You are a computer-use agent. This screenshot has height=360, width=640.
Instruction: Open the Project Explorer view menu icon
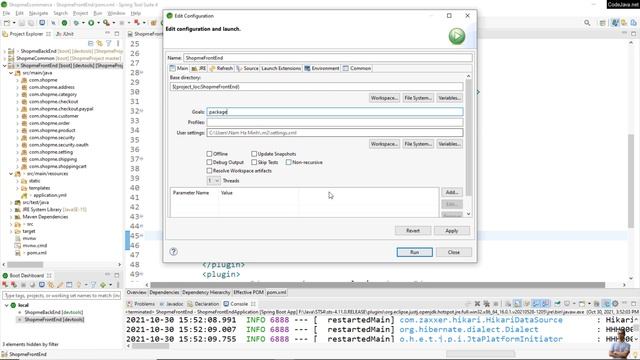[118, 43]
